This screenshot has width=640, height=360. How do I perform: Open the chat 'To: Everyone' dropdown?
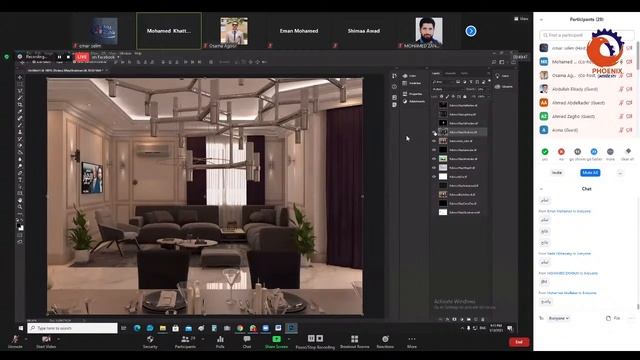tap(559, 318)
